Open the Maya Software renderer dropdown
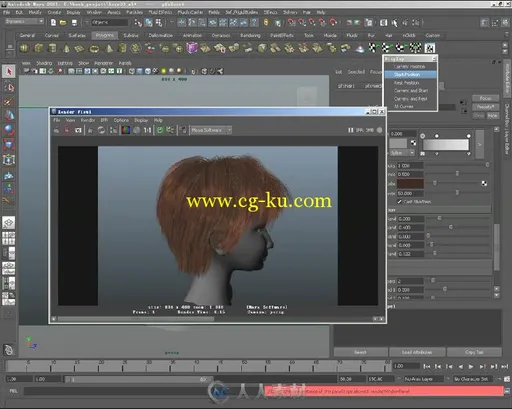This screenshot has height=409, width=512. click(211, 130)
